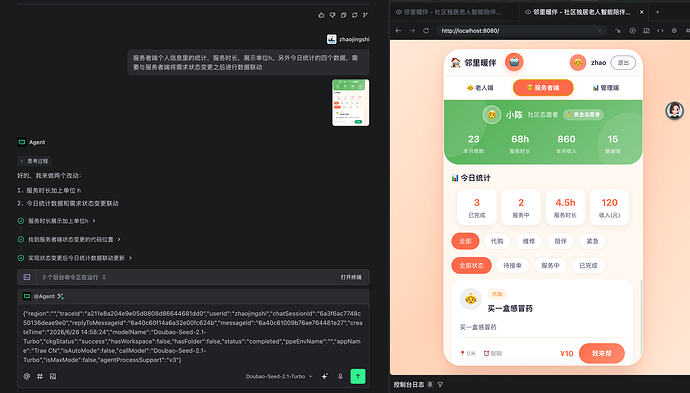Image resolution: width=690 pixels, height=393 pixels.
Task: Select the 紧急 category filter
Action: pos(592,241)
